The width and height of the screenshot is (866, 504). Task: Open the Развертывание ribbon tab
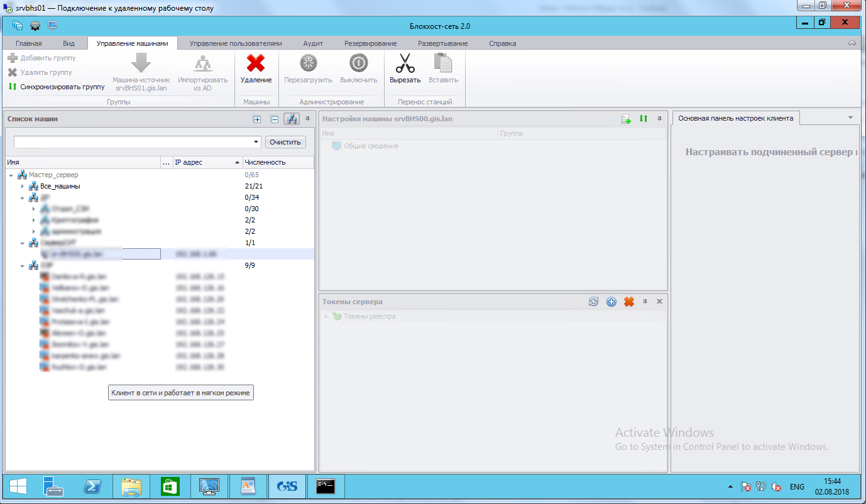tap(443, 43)
